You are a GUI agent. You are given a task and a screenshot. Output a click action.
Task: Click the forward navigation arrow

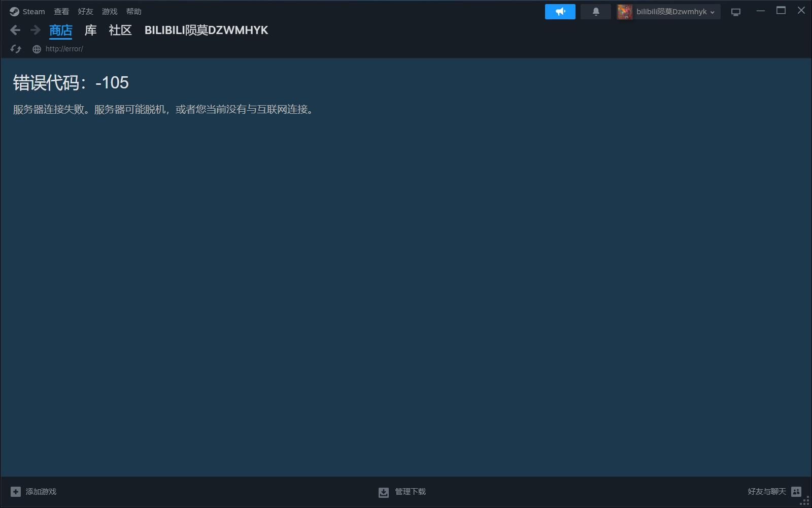point(35,30)
